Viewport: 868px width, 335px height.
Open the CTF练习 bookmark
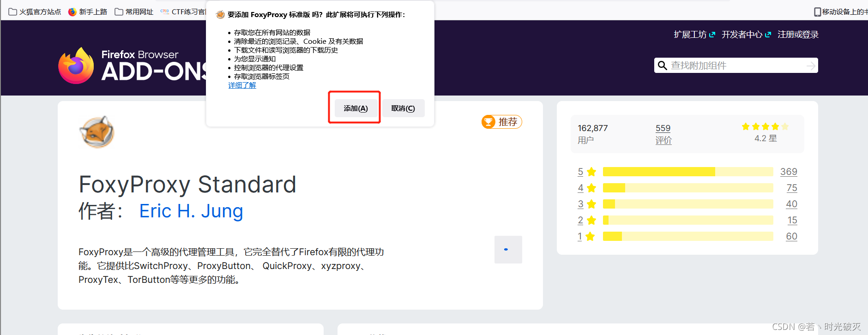[x=183, y=12]
